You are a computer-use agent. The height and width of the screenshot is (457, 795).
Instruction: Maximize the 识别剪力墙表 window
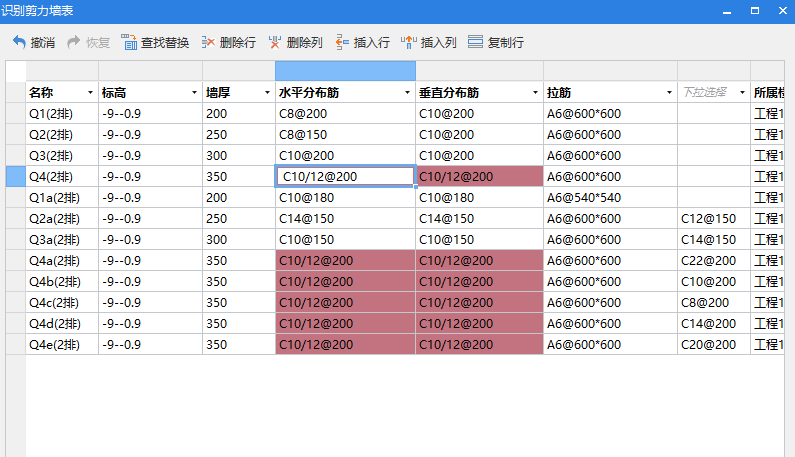(x=755, y=11)
